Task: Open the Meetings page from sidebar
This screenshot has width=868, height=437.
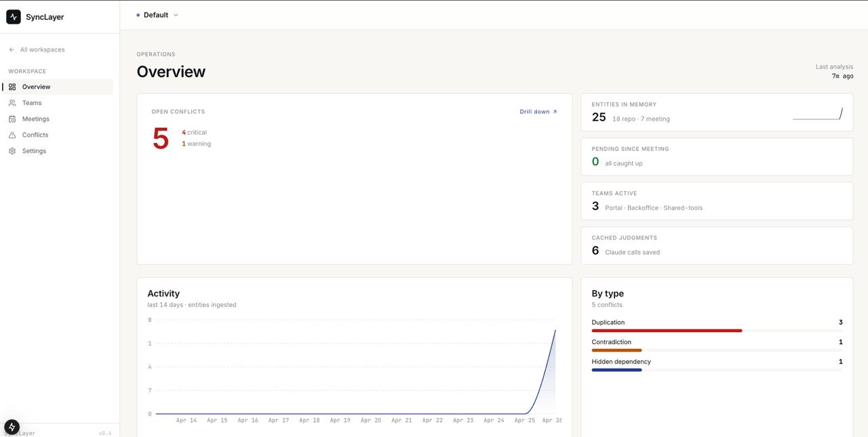Action: (x=36, y=119)
